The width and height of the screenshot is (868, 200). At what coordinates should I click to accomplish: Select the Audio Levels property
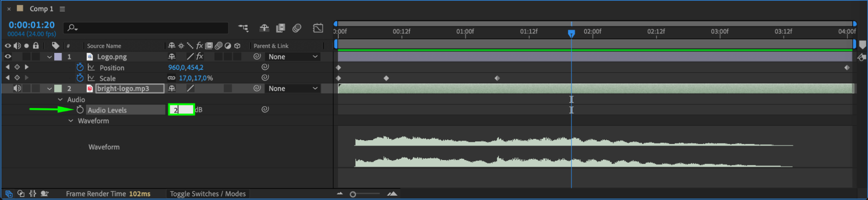(x=107, y=110)
